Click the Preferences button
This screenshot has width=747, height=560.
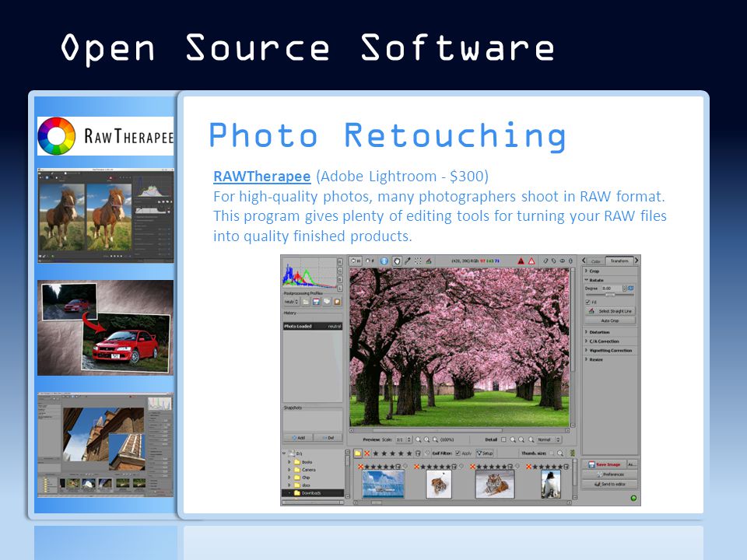coord(610,474)
